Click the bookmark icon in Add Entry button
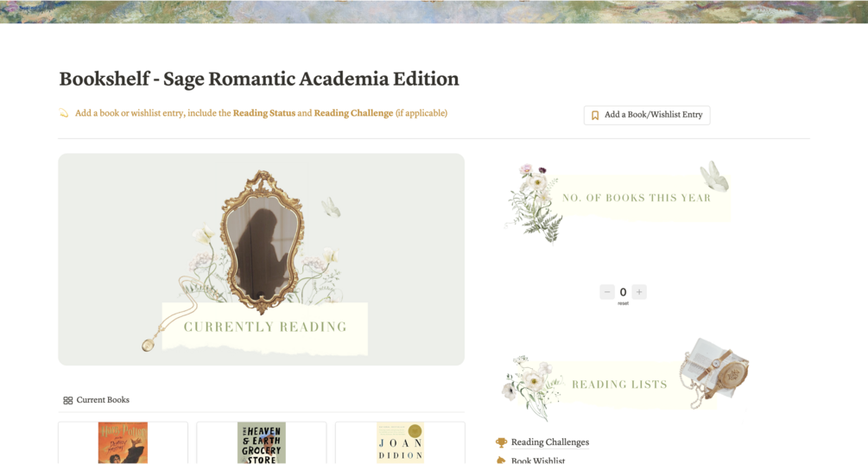 595,115
